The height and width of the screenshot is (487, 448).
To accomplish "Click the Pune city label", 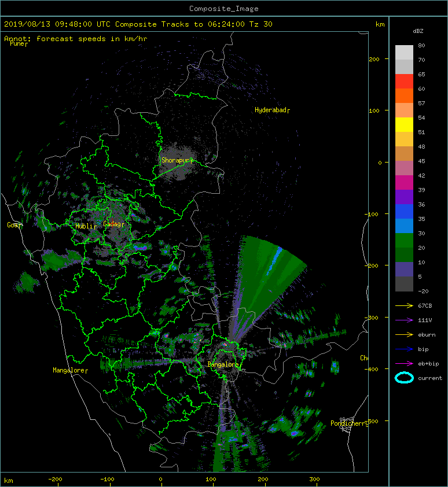I will tap(17, 44).
